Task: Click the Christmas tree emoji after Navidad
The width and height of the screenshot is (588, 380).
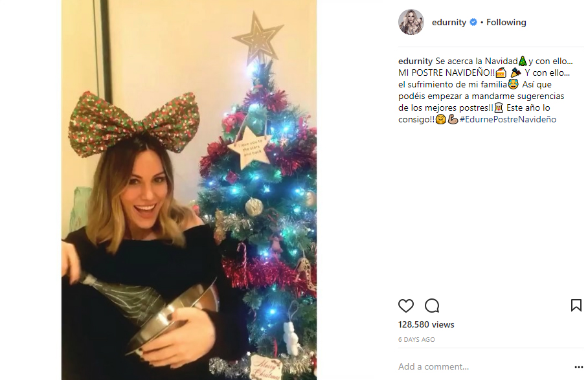Action: [523, 61]
